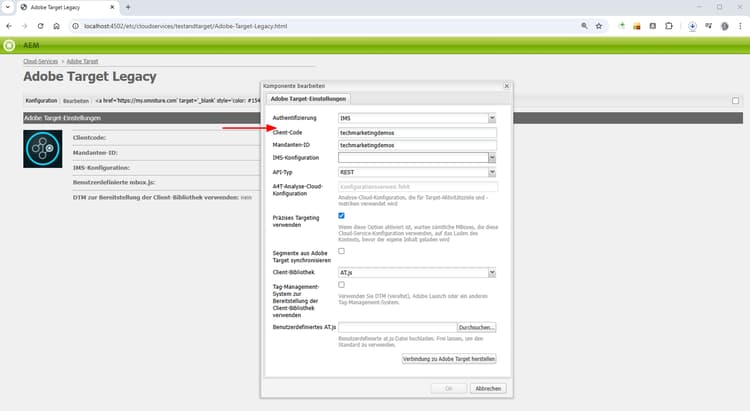The height and width of the screenshot is (411, 750).
Task: Click the browser address bar URL
Action: point(186,26)
